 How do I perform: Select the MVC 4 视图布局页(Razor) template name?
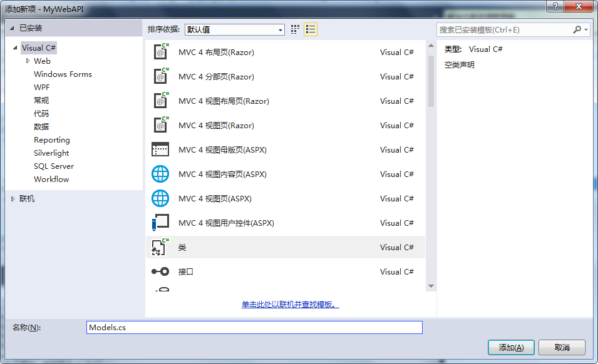click(x=224, y=101)
